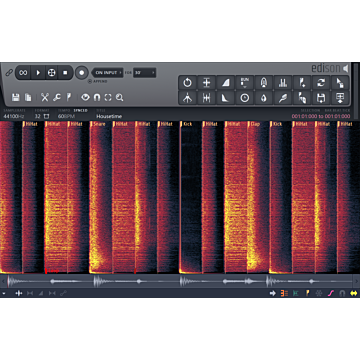Viewport: 360px width, 360px height.
Task: Click the drag sample cursor button
Action: click(x=340, y=82)
